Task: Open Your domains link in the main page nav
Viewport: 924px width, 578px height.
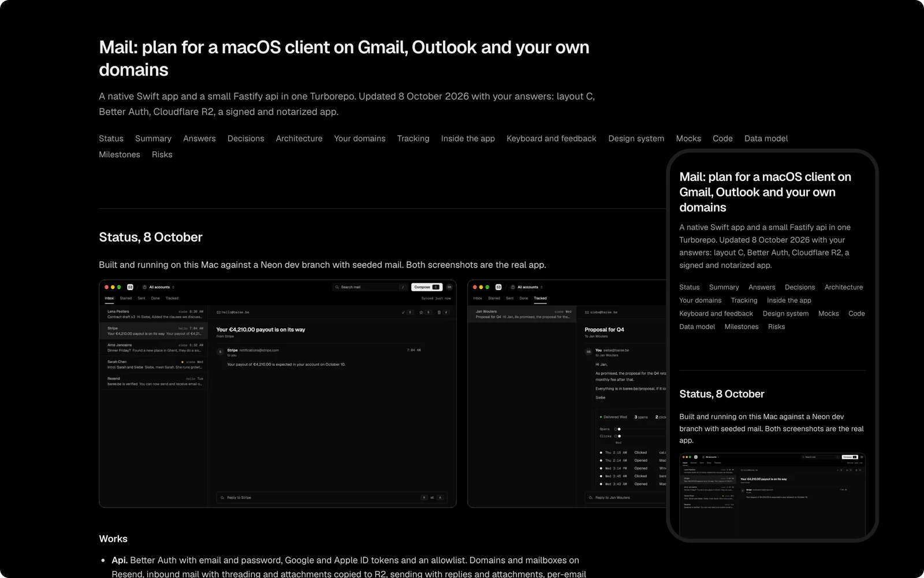Action: point(360,139)
